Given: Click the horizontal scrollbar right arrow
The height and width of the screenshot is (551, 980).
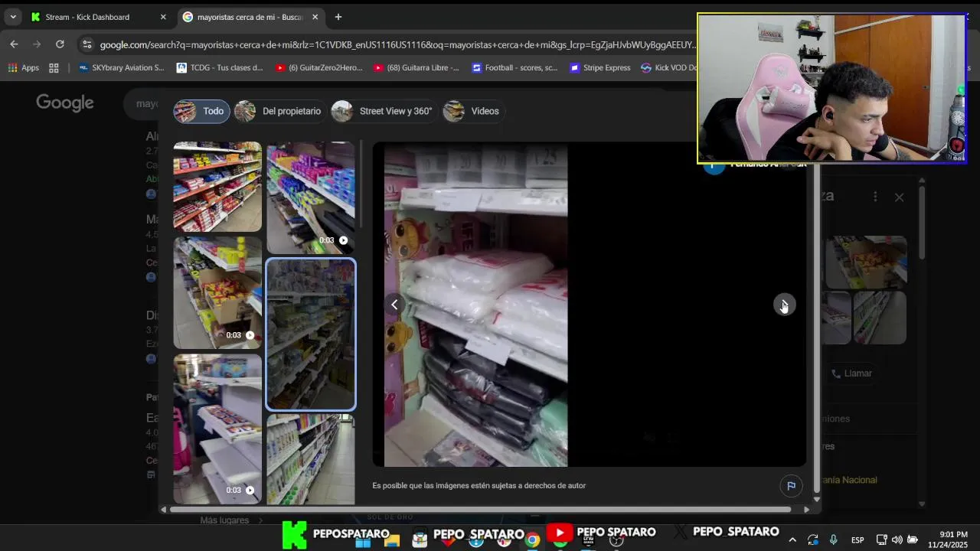Looking at the screenshot, I should click(x=806, y=509).
